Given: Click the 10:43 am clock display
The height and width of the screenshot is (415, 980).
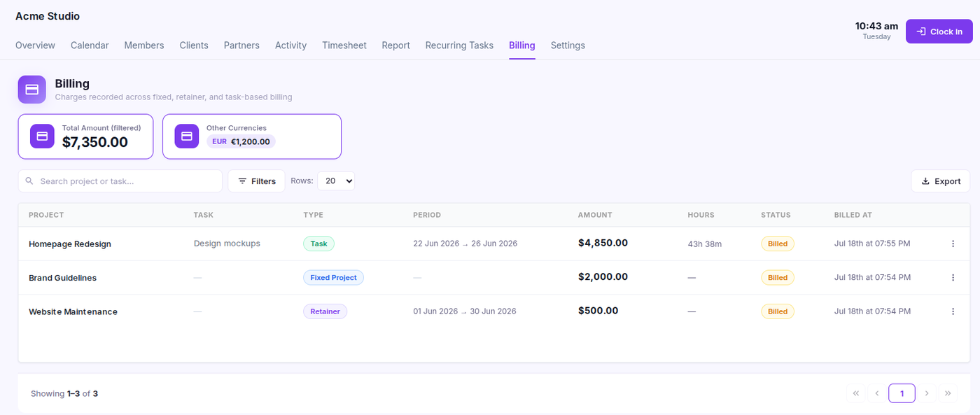Looking at the screenshot, I should (876, 26).
